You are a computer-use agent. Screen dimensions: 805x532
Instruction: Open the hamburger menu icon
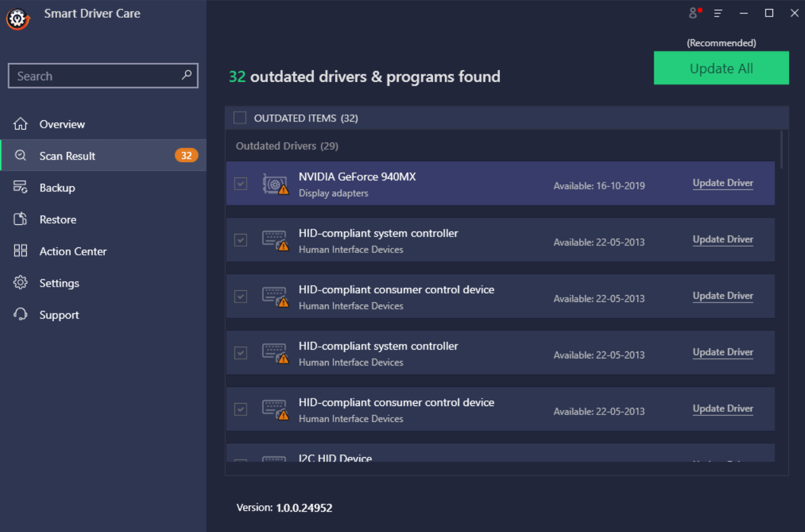[718, 13]
